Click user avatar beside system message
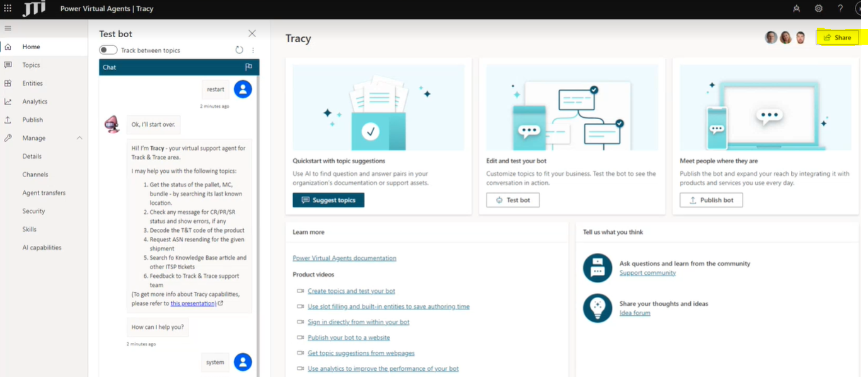 point(243,362)
